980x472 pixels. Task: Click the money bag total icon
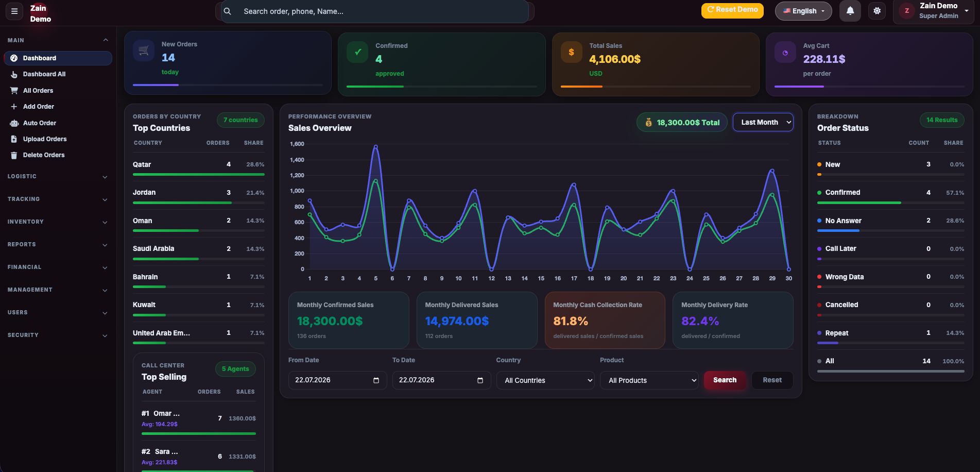[649, 123]
